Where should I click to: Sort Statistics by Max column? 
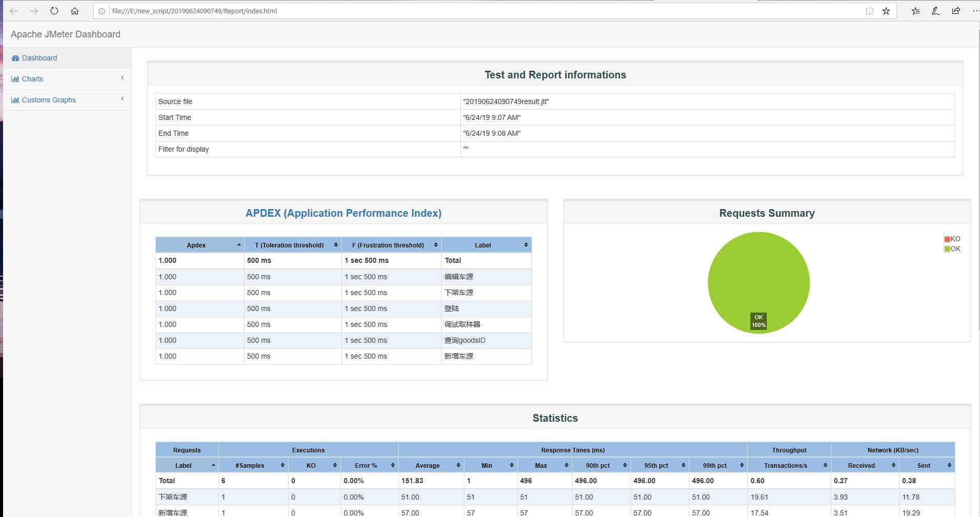coord(544,465)
